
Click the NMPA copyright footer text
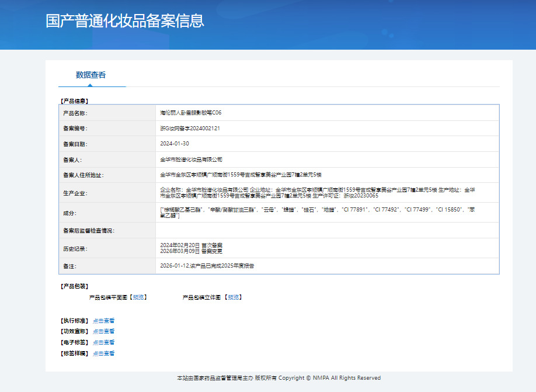click(x=279, y=377)
